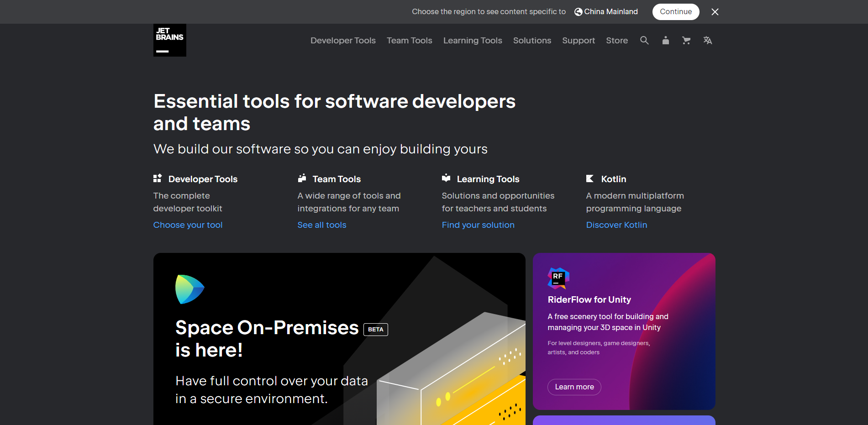Click the Team Tools section heading
This screenshot has height=425, width=868.
(x=337, y=179)
